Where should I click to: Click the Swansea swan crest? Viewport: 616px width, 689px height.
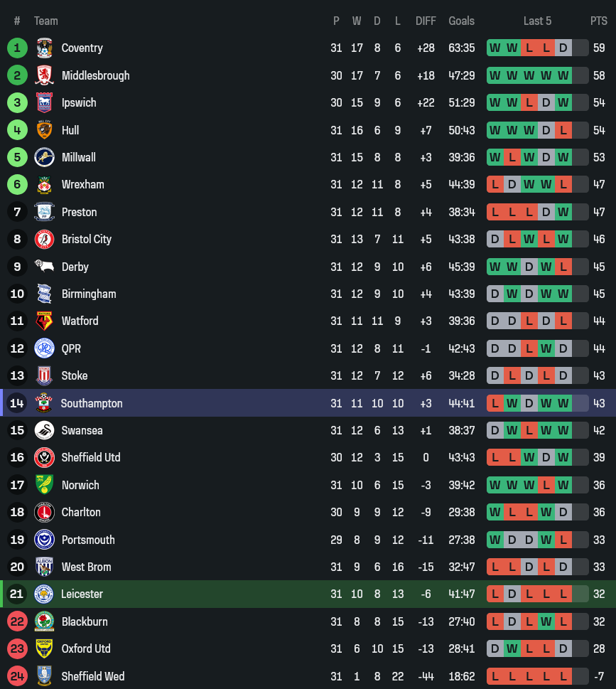[x=44, y=430]
